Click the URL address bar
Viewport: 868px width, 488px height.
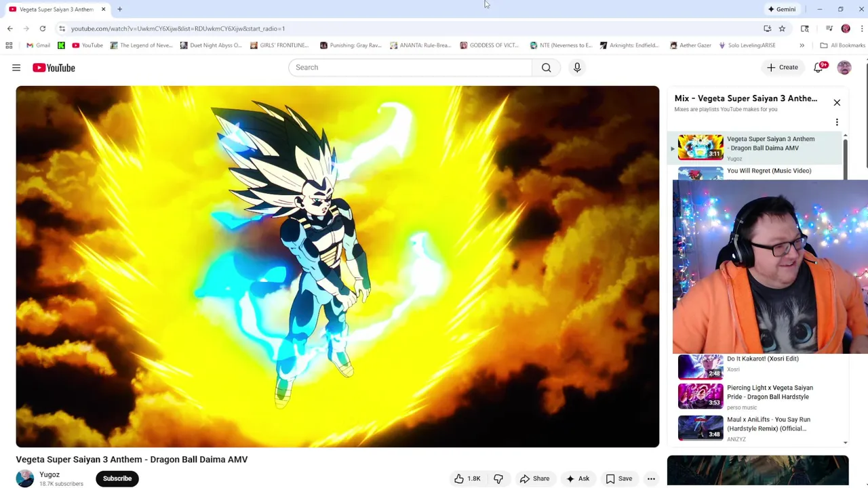click(407, 28)
